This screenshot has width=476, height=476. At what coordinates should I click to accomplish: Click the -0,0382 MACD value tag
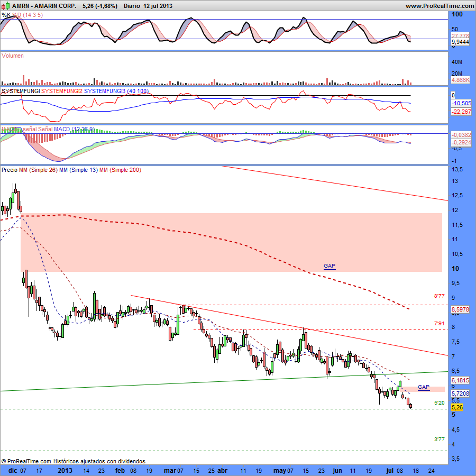(461, 135)
